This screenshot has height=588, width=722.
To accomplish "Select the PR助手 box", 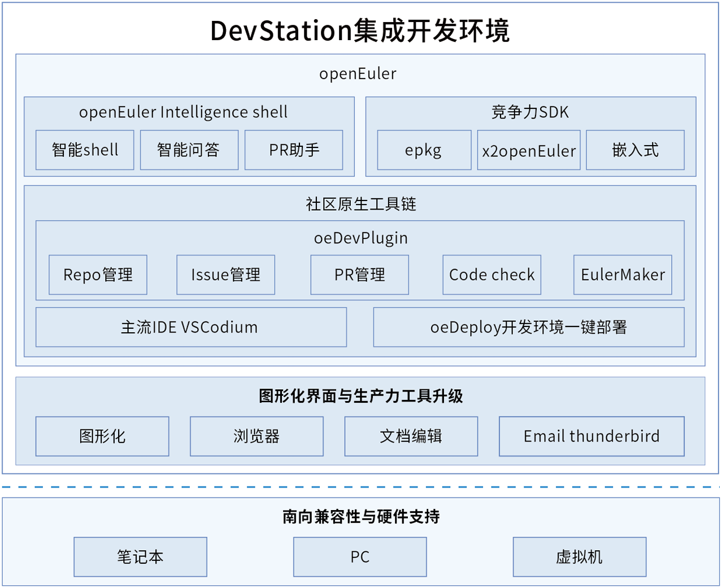I will tap(294, 150).
